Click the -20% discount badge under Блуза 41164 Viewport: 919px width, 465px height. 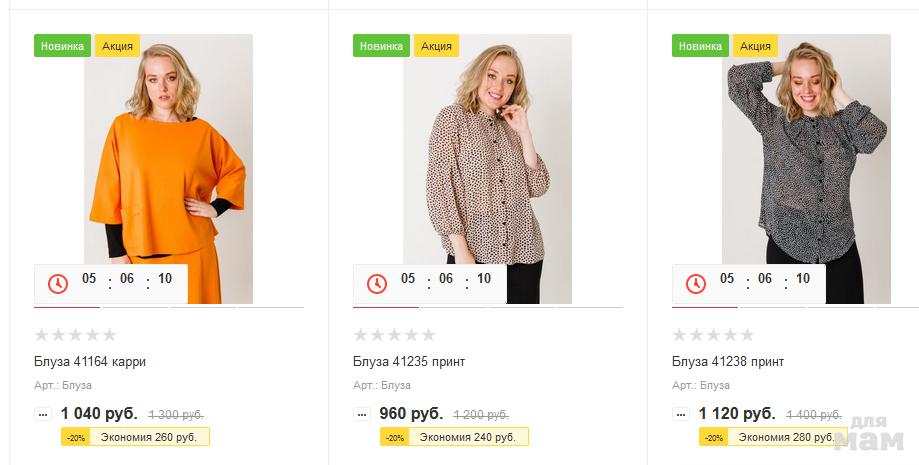point(75,438)
